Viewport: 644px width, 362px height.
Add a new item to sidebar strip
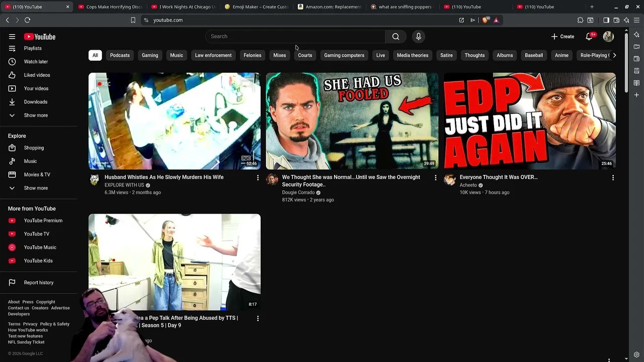pyautogui.click(x=636, y=95)
